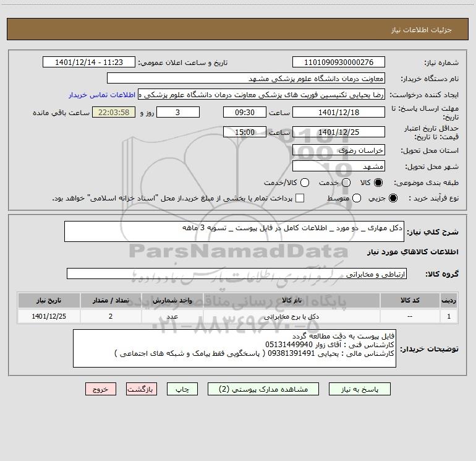Screen dimensions: 476x461
Task: Click the announcement date field 1401/12/14 - 11:23
Action: point(89,62)
